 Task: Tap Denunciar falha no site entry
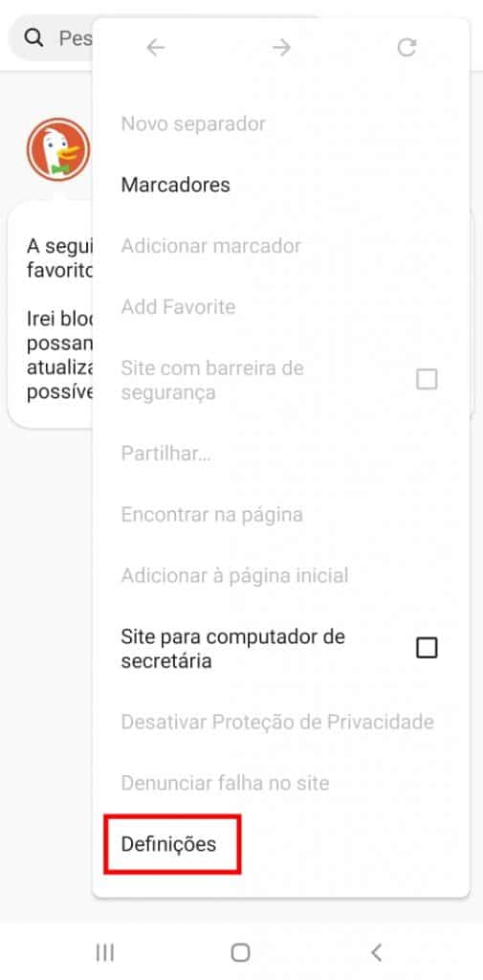pyautogui.click(x=225, y=783)
